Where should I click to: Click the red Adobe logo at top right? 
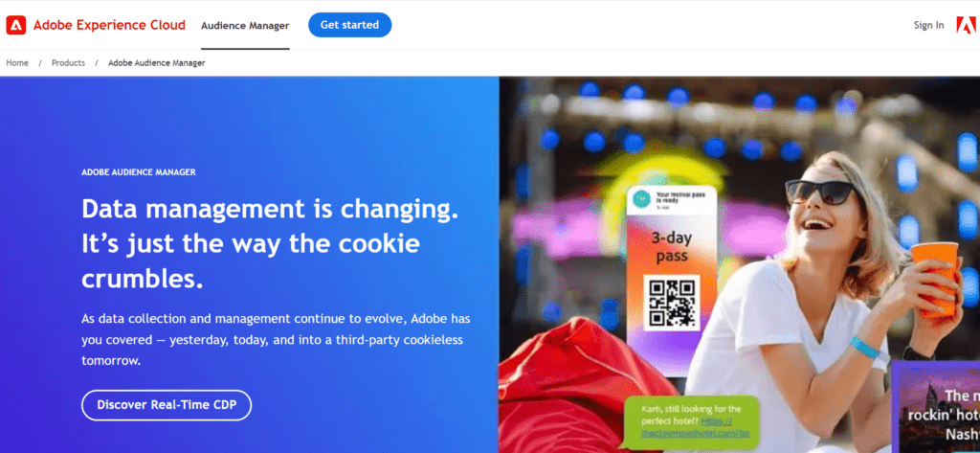(x=966, y=25)
